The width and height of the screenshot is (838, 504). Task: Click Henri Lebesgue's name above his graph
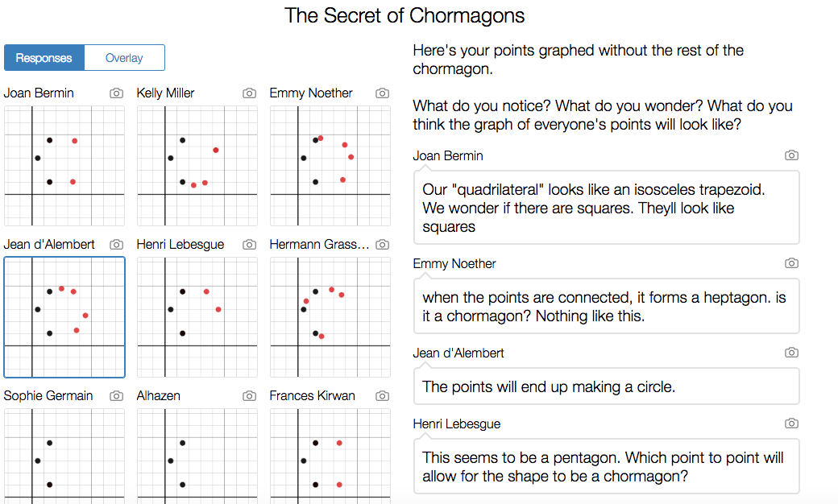[x=180, y=245]
